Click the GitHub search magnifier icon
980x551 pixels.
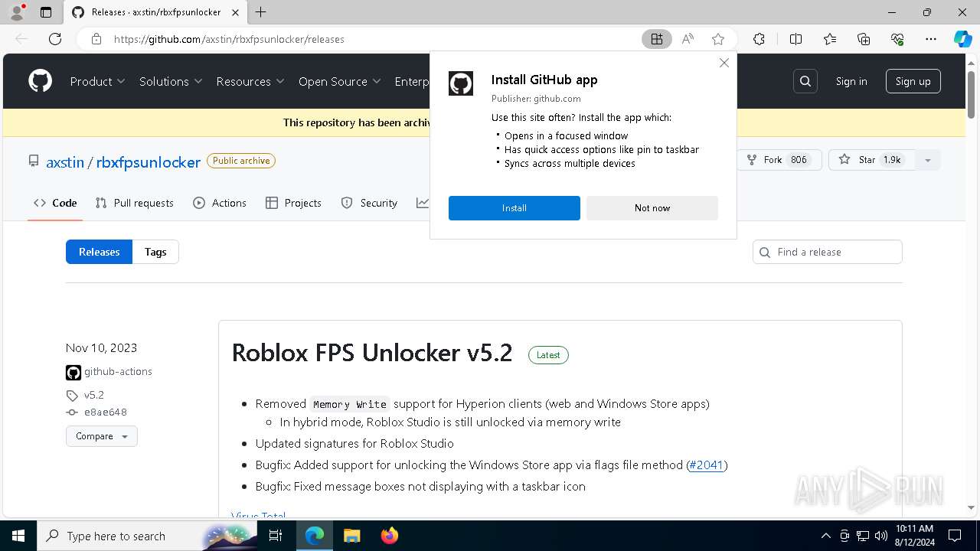805,81
